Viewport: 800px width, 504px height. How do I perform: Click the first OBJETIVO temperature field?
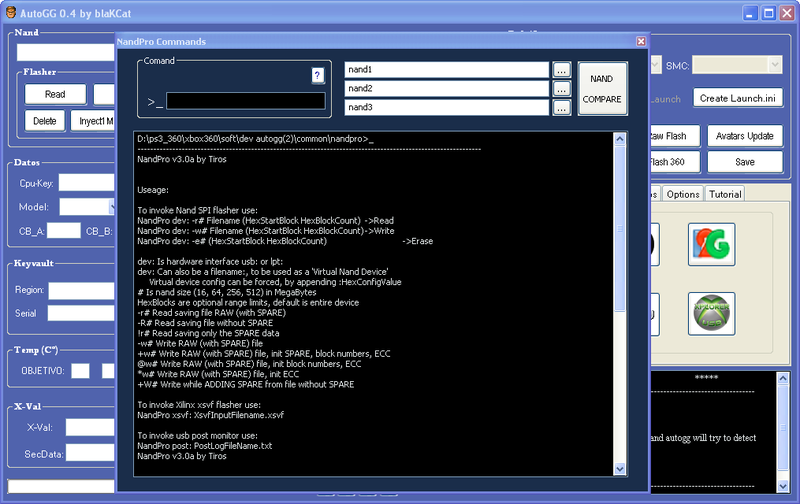(80, 371)
